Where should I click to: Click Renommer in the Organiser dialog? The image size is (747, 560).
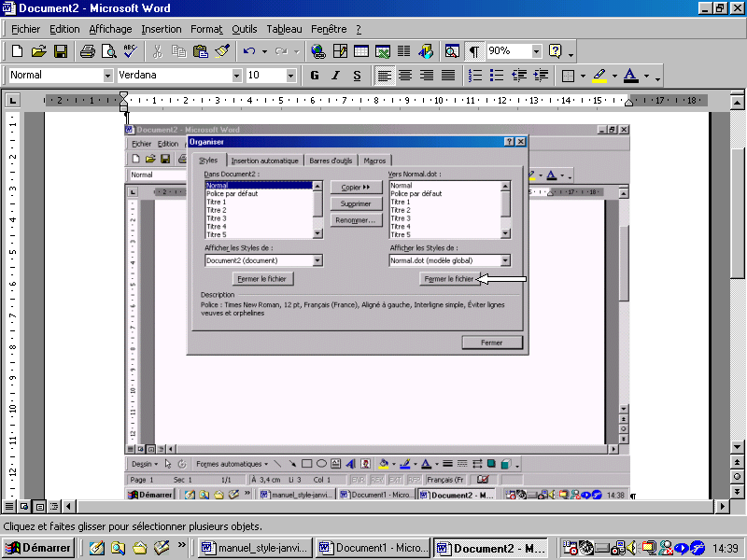click(356, 220)
